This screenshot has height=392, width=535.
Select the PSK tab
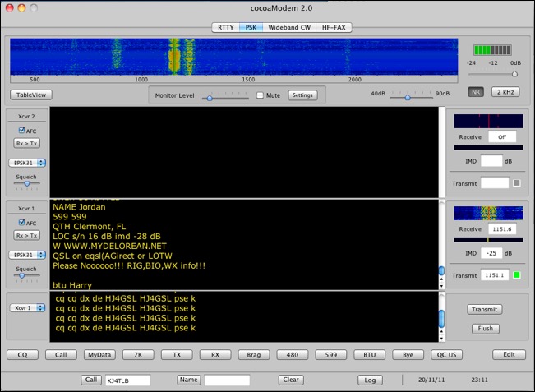coord(251,27)
